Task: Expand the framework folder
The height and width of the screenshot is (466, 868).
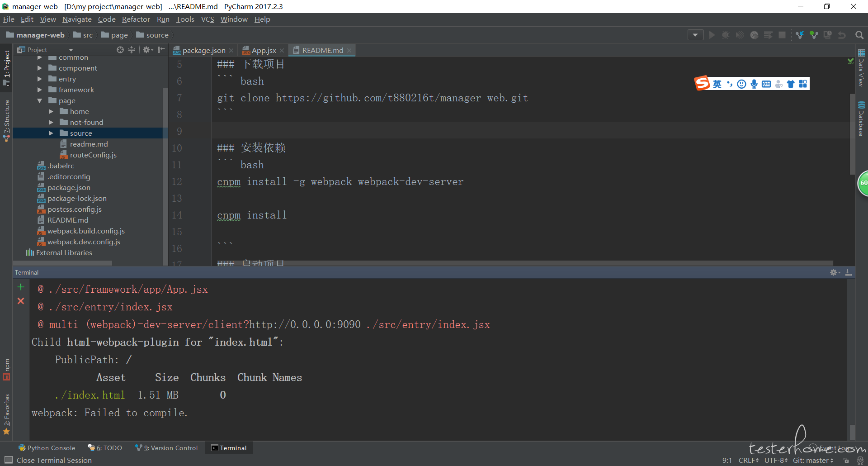Action: tap(39, 90)
